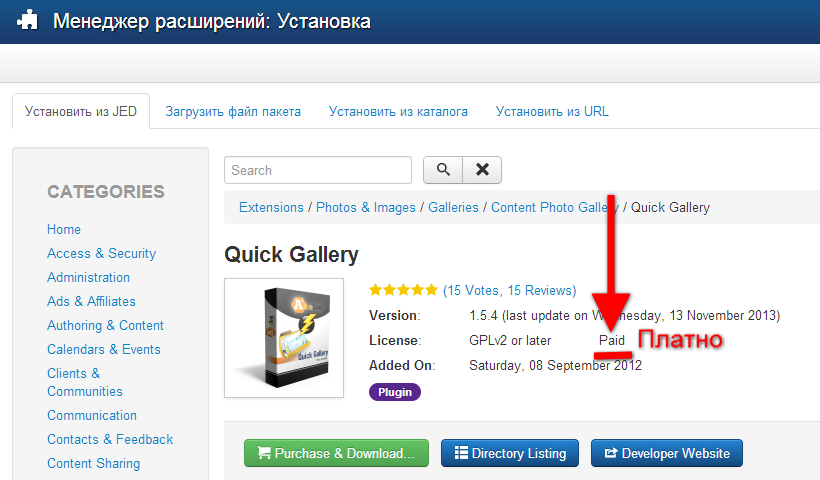Switch to Установить из каталога tab
The height and width of the screenshot is (480, 820).
click(x=398, y=111)
